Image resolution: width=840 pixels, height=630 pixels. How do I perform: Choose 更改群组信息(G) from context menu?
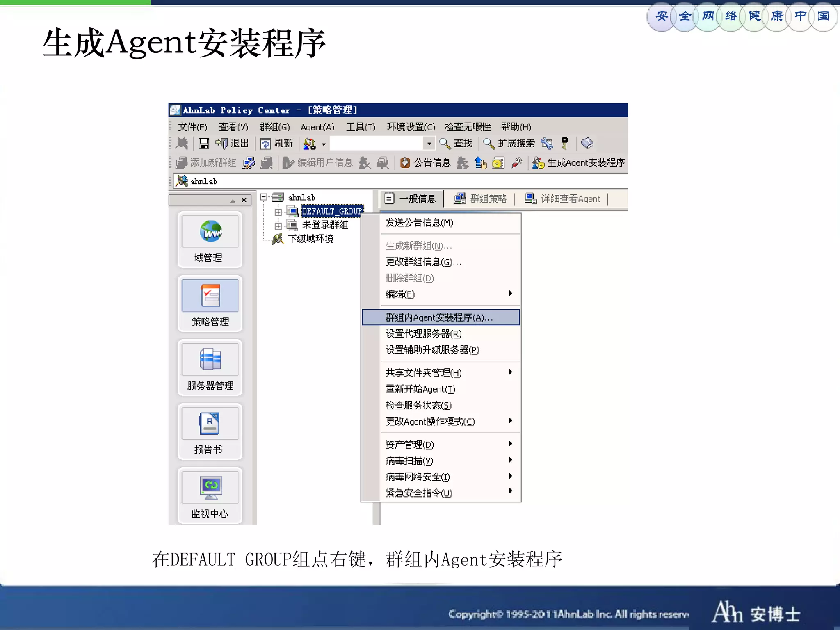point(441,262)
